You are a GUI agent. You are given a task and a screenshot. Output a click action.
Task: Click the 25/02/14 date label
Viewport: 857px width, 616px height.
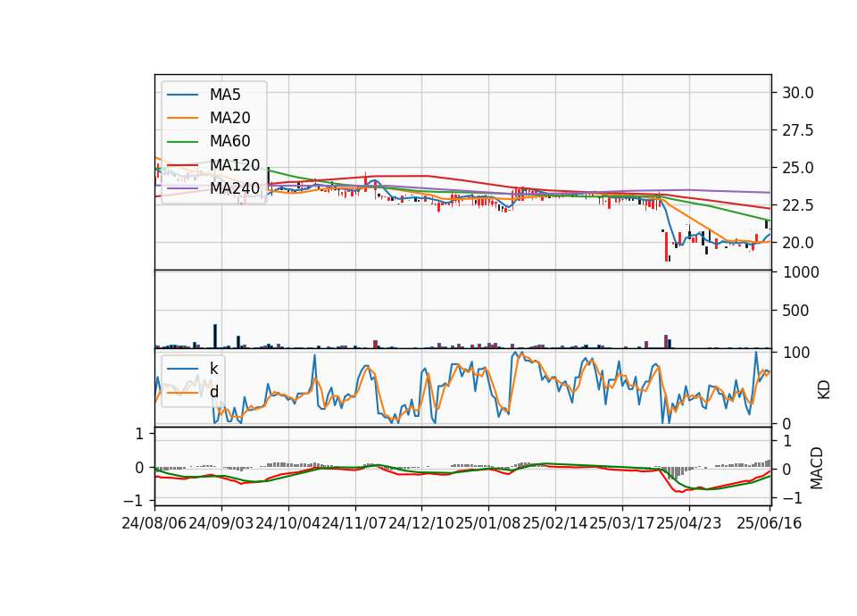(x=554, y=523)
